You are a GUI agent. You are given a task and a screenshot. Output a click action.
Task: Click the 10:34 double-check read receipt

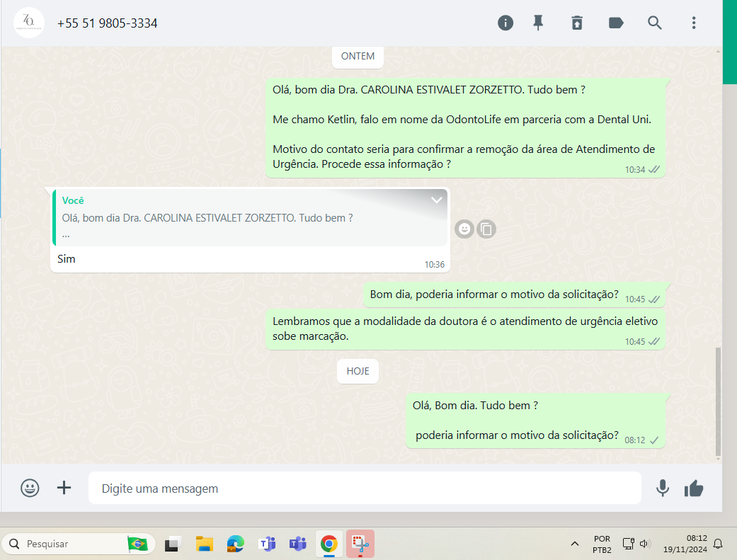click(654, 170)
